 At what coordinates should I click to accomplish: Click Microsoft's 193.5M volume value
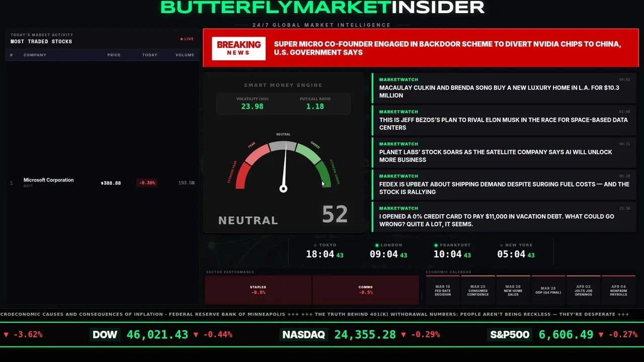(x=186, y=183)
